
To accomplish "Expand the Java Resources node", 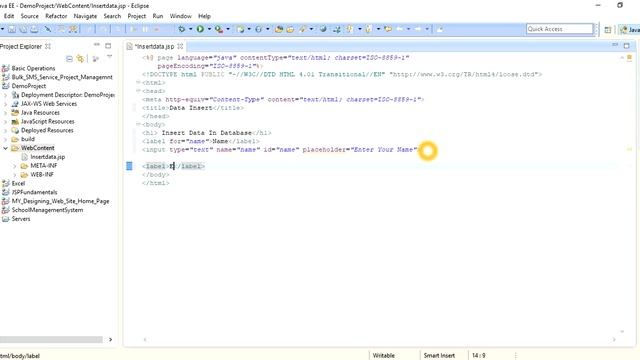I will click(x=6, y=113).
